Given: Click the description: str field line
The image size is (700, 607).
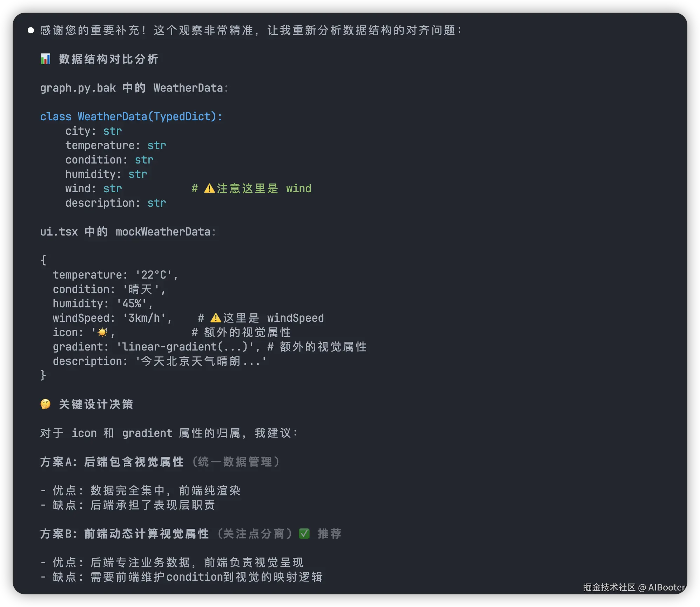Looking at the screenshot, I should click(x=115, y=203).
